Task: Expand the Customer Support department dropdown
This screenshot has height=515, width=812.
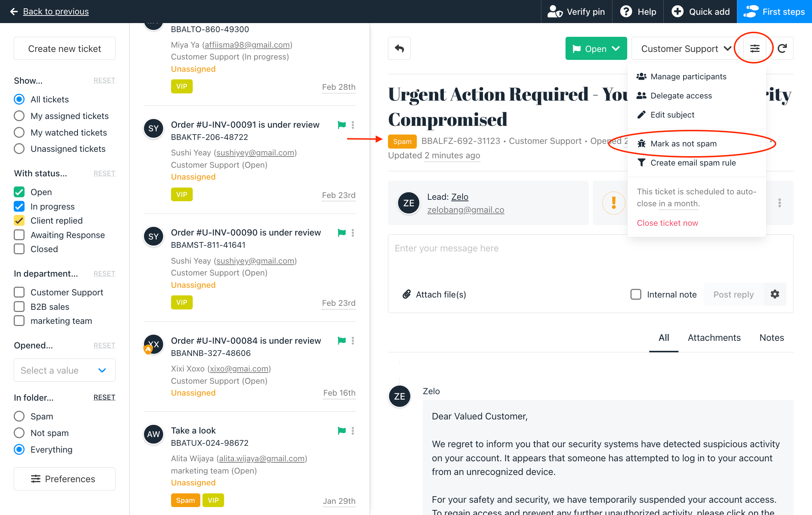Action: pos(686,48)
